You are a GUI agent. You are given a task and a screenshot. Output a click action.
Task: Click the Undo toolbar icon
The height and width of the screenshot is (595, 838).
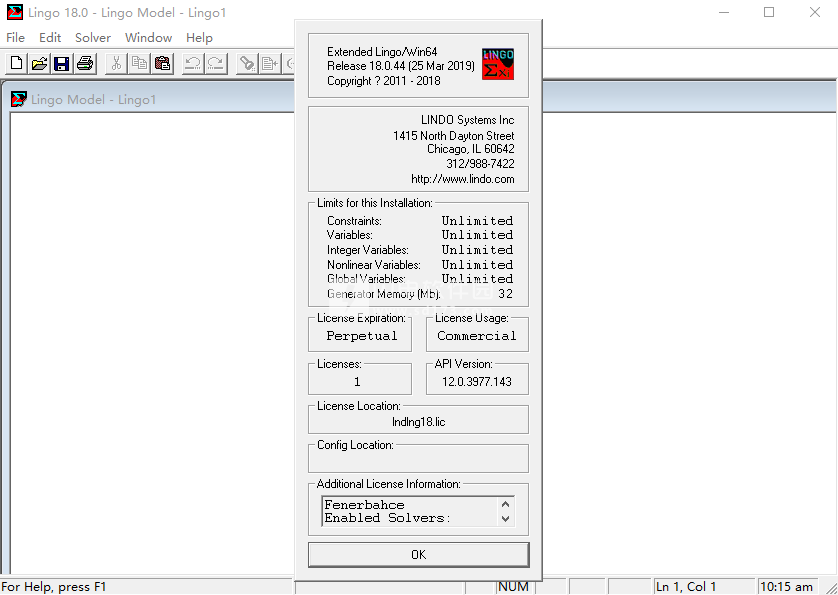pos(192,64)
